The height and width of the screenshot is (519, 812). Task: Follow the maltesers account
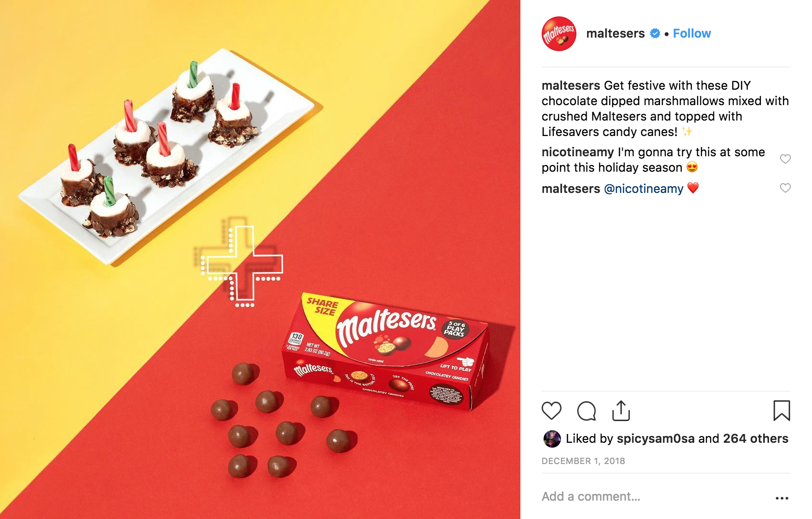point(692,33)
